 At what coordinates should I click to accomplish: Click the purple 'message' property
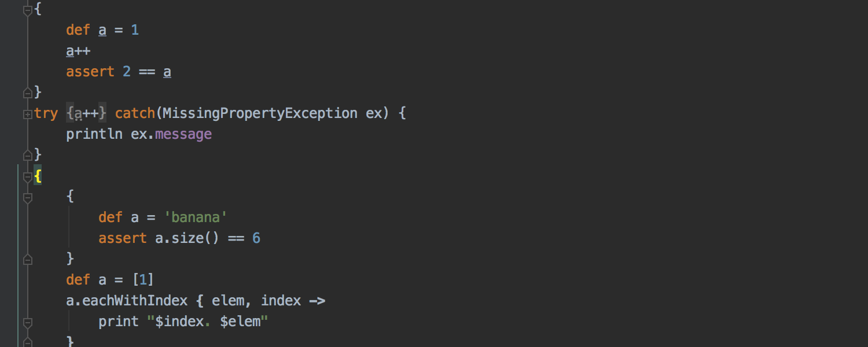[x=183, y=134]
